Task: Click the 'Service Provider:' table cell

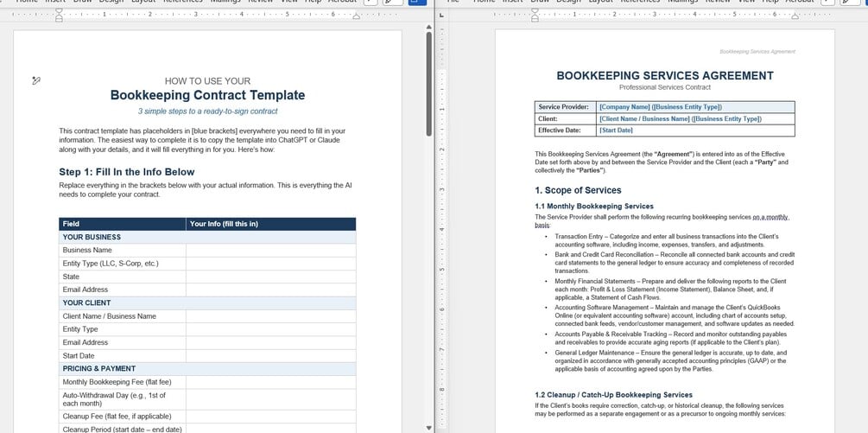Action: pos(565,107)
